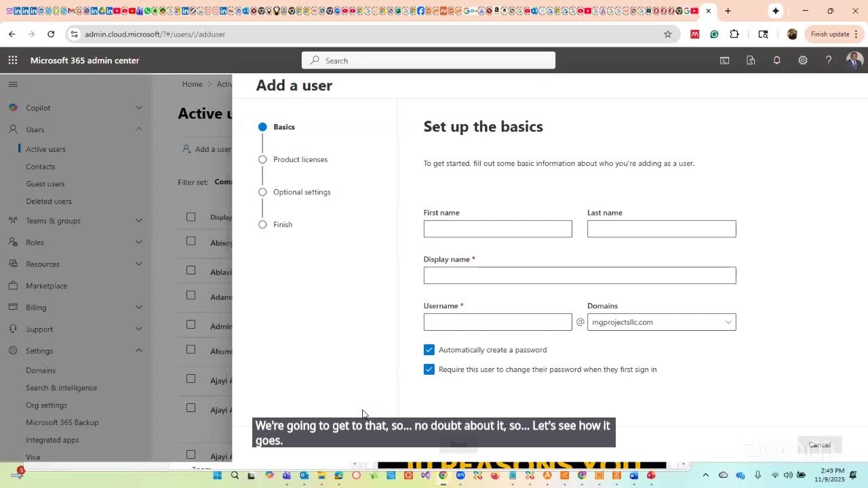Select the Product licenses step circle

pyautogui.click(x=262, y=159)
